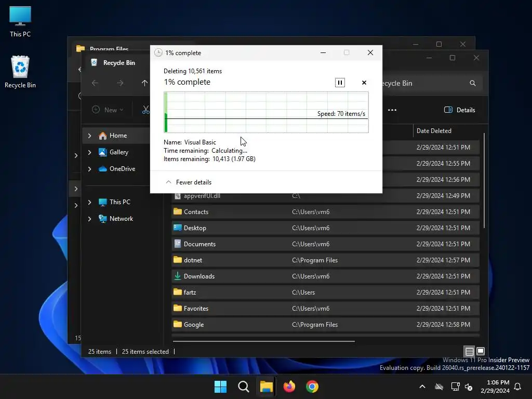
Task: Open This PC desktop icon
Action: pos(20,22)
